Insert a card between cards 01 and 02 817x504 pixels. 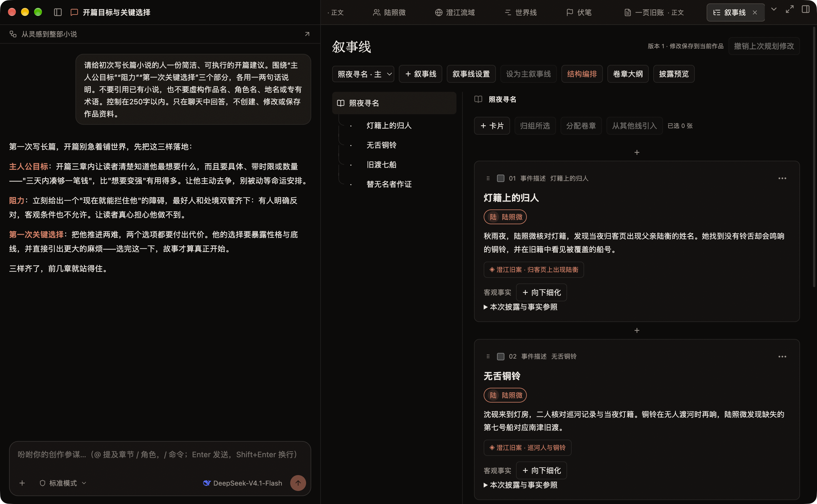tap(637, 330)
